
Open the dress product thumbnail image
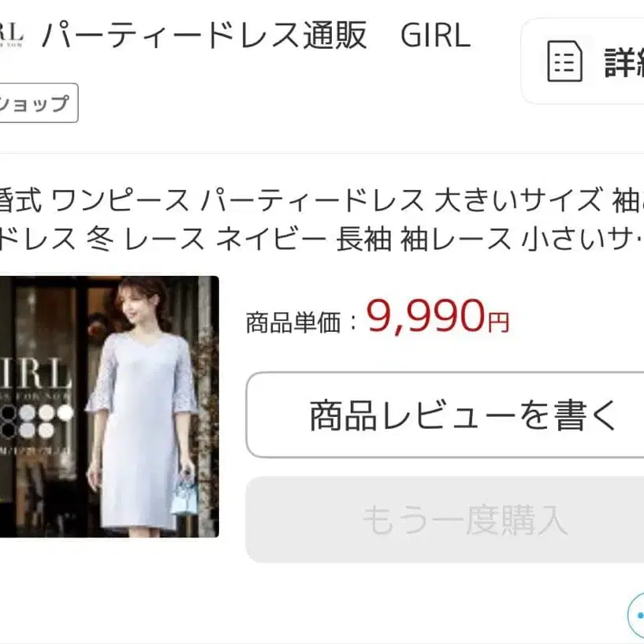coord(110,407)
